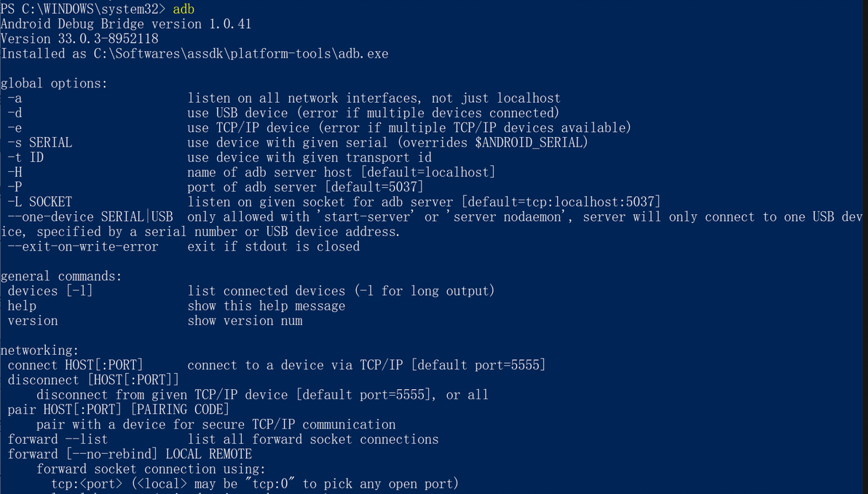The image size is (868, 494).
Task: Click the '-t ID' option text
Action: (25, 158)
